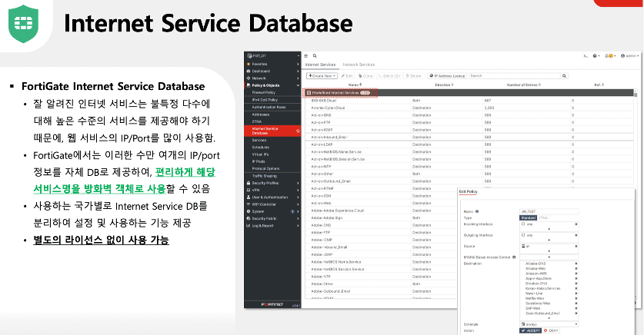Click the Log & Report chart icon
This screenshot has height=335, width=644.
[x=249, y=226]
